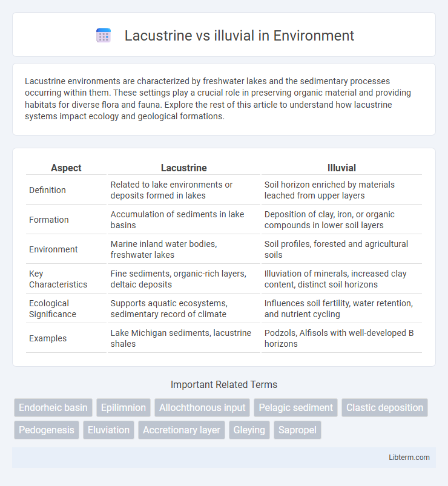Image resolution: width=448 pixels, height=486 pixels.
Task: Open the Pedogenesis related term
Action: (x=47, y=430)
